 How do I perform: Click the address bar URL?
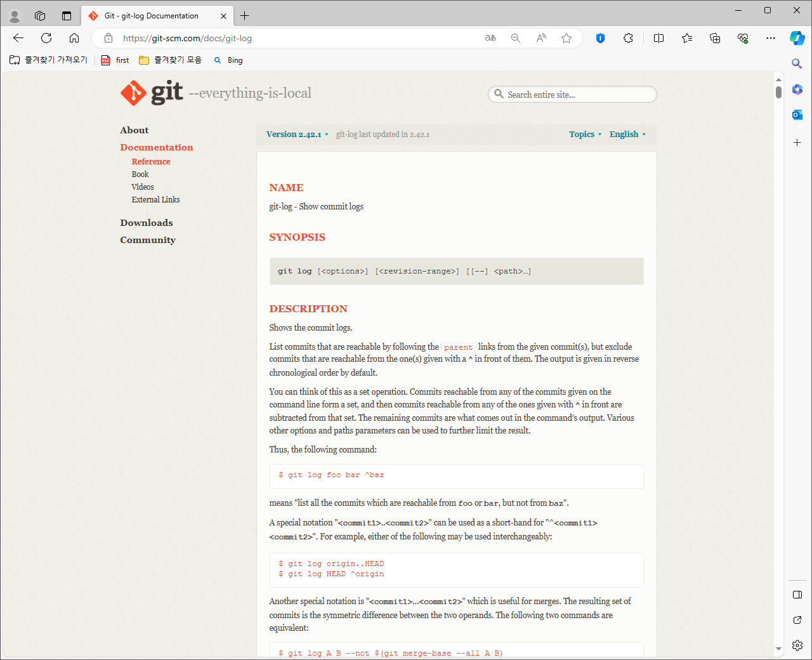pos(187,38)
